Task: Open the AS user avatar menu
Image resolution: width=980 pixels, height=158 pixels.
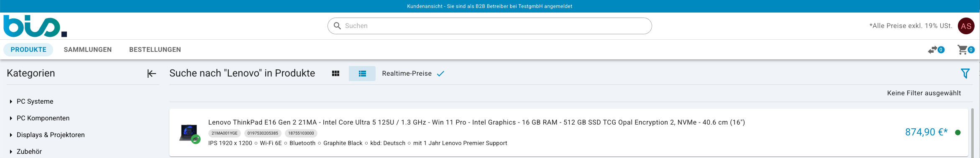Action: tap(966, 26)
